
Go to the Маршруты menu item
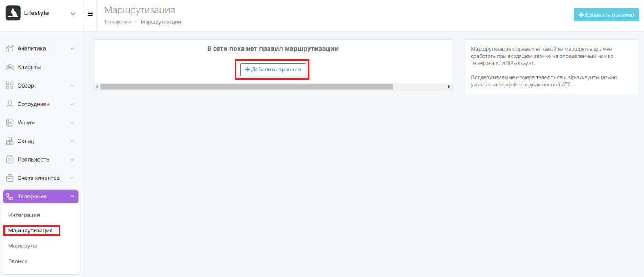coord(23,246)
